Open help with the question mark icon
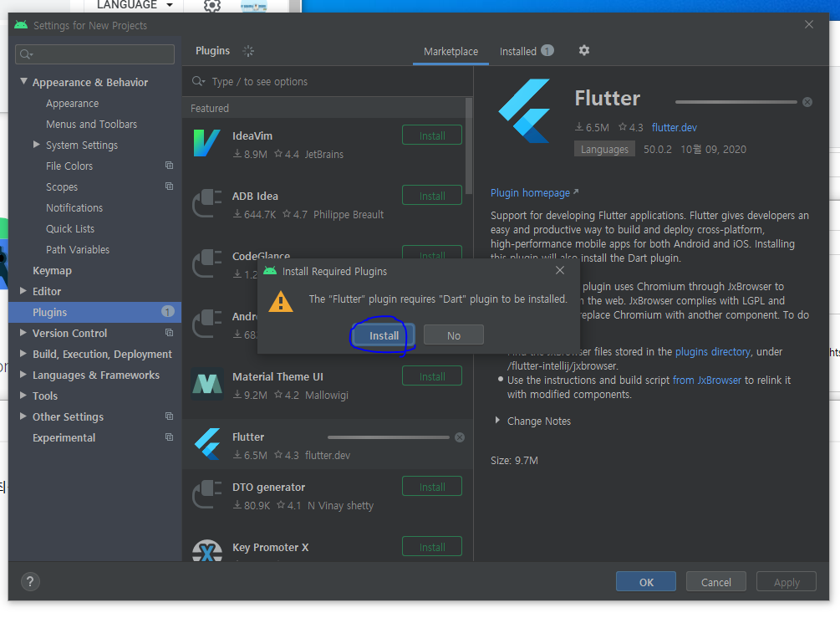 click(30, 581)
